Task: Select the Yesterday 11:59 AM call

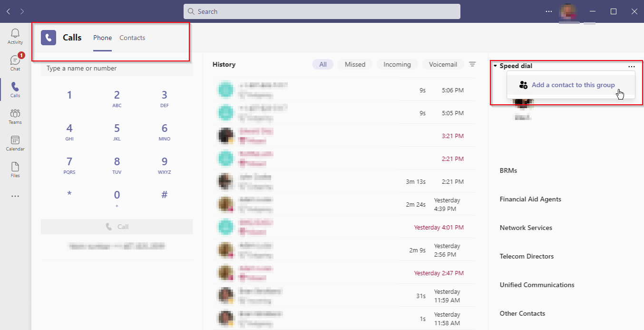Action: click(344, 296)
